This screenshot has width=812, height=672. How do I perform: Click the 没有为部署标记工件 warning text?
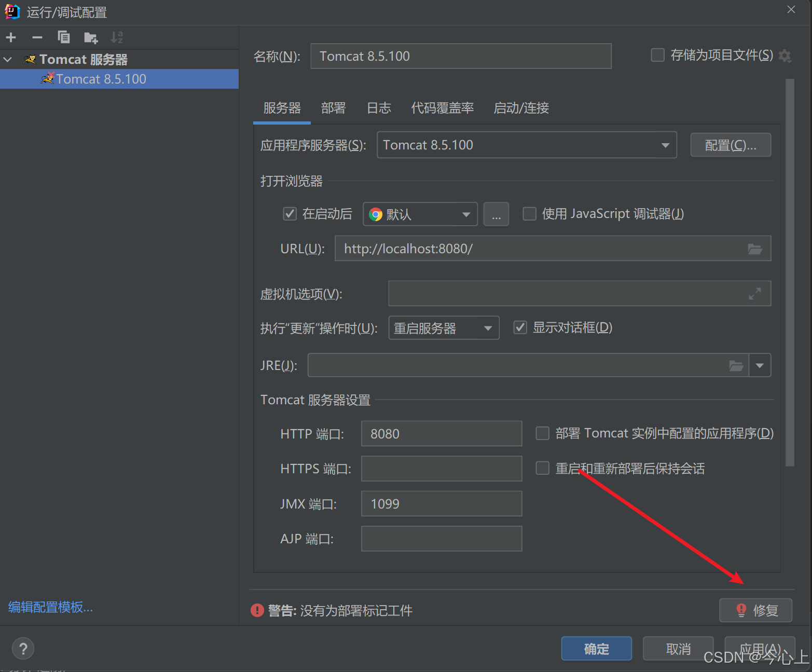[356, 611]
